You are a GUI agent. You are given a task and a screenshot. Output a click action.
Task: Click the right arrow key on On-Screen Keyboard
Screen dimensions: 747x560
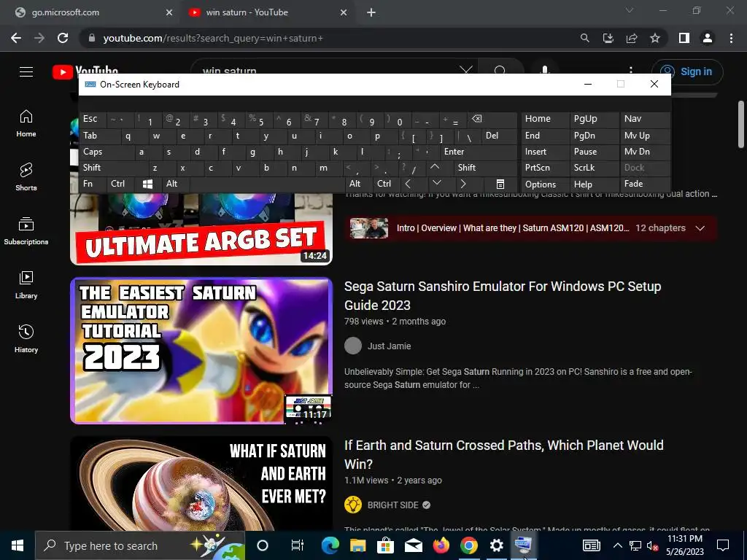click(x=463, y=184)
